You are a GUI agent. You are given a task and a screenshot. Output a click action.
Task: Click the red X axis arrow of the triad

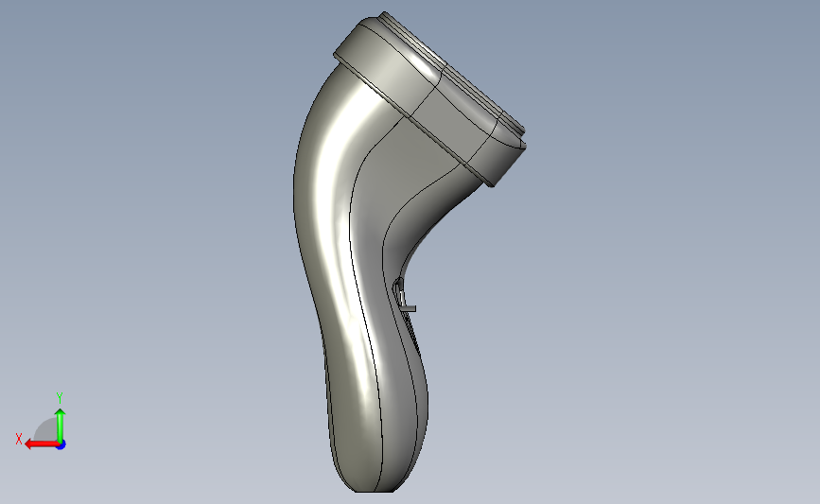coord(41,444)
